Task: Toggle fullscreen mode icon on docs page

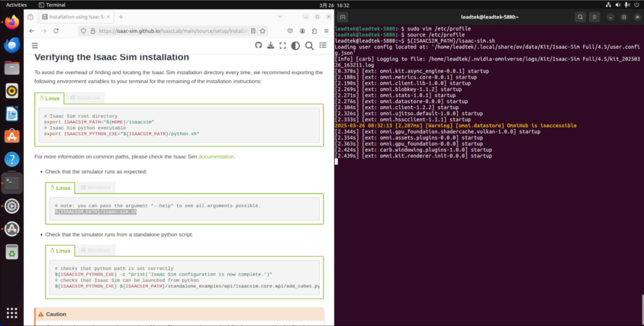Action: point(283,45)
